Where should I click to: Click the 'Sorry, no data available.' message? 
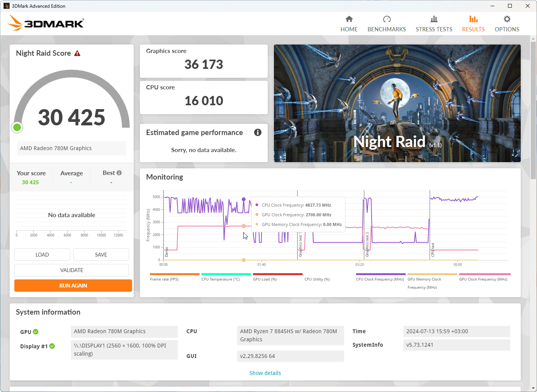point(204,150)
